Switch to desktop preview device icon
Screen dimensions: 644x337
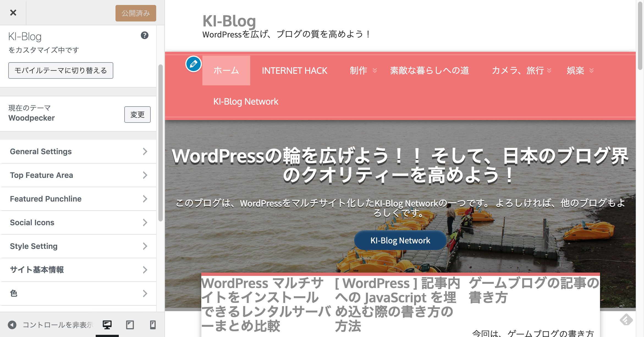[x=107, y=325]
